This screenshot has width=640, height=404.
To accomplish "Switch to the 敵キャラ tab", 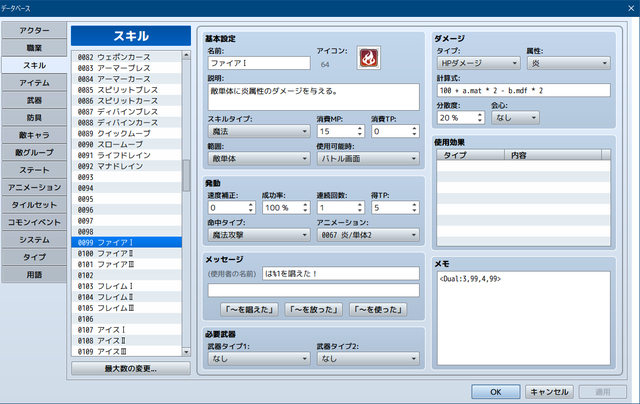I will coord(34,135).
